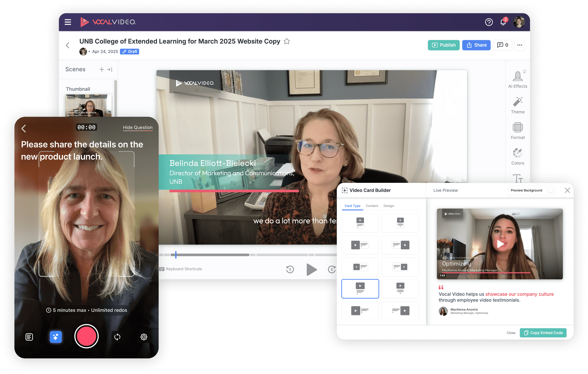The height and width of the screenshot is (374, 588).
Task: Select the highlighted video-over-text card type
Action: coord(360,289)
